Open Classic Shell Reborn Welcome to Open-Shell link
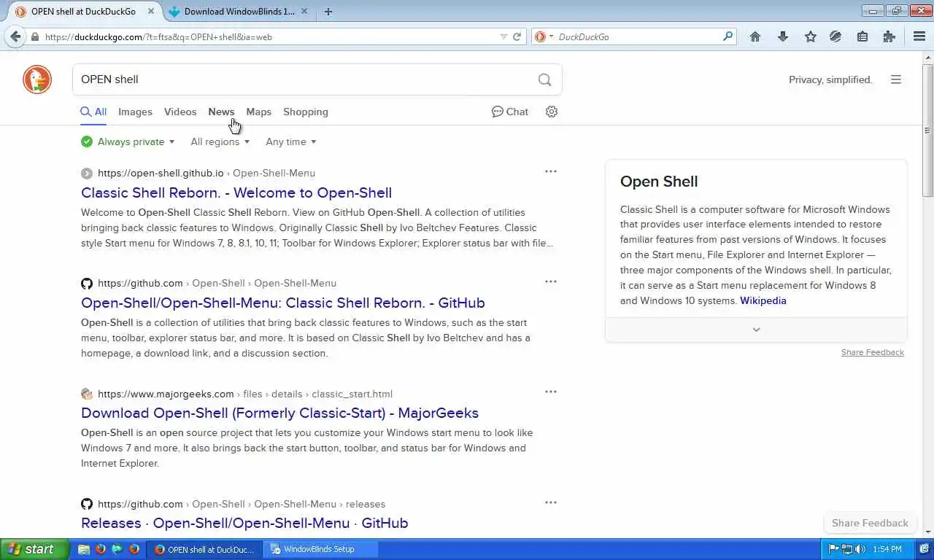 tap(236, 192)
